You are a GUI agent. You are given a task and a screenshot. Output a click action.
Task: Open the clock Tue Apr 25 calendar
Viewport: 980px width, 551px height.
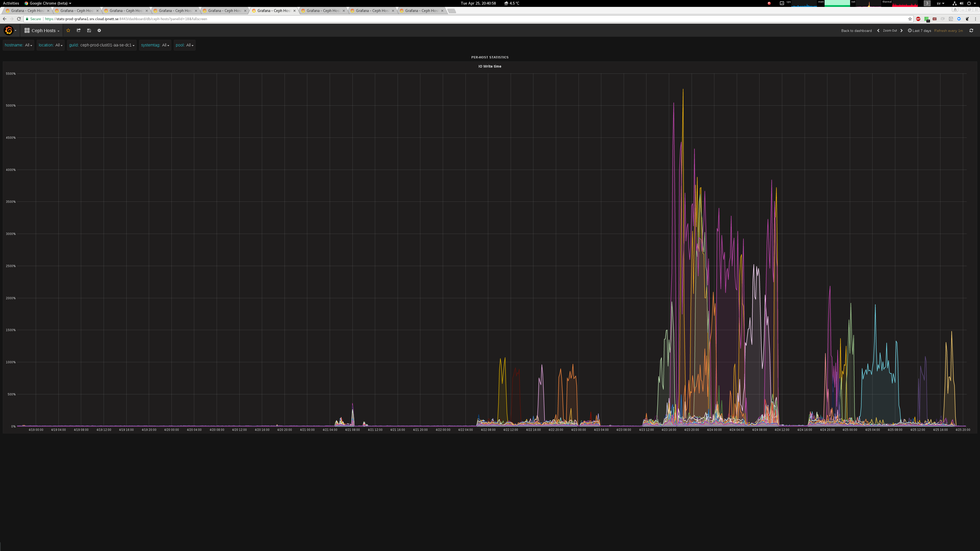pyautogui.click(x=478, y=3)
